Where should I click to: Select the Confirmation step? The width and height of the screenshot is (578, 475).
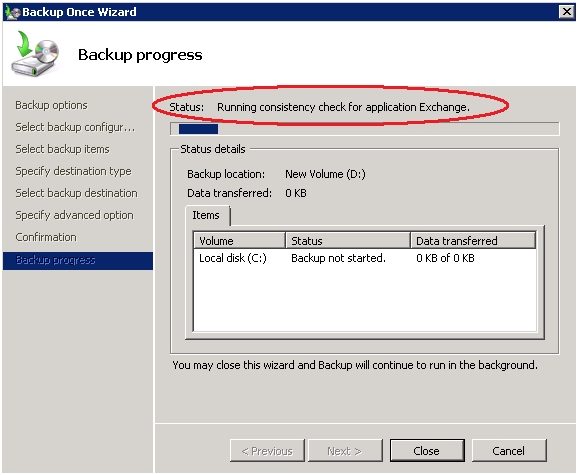coord(46,237)
